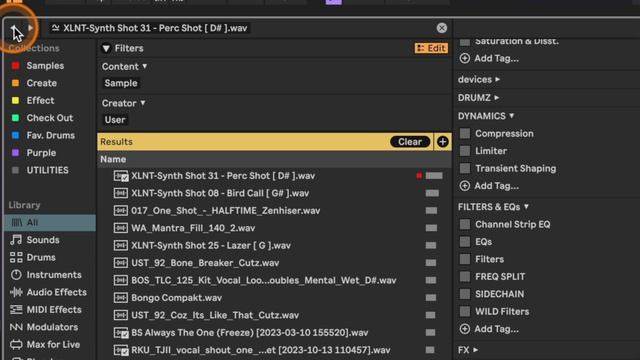Enable the EQs tag checkbox
Viewport: 640px width, 360px height.
(465, 242)
